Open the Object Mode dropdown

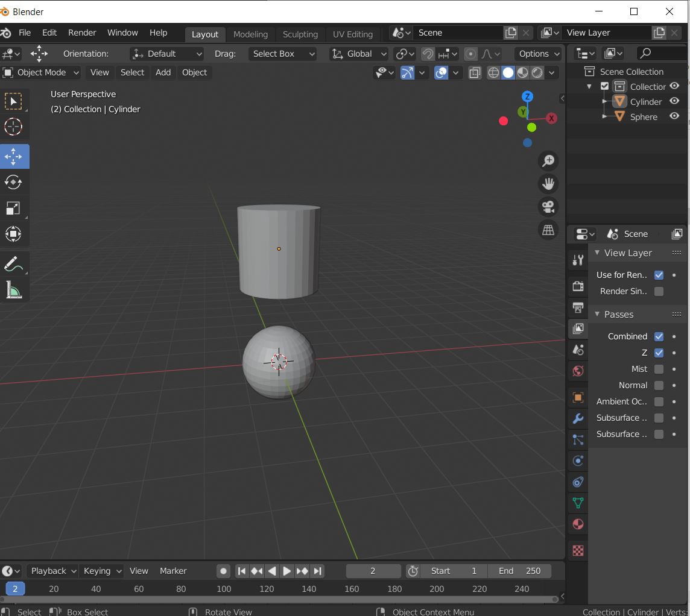[x=41, y=72]
